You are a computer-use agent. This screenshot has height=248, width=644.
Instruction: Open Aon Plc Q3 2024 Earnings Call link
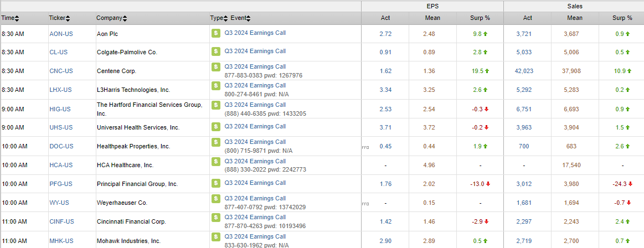click(255, 33)
